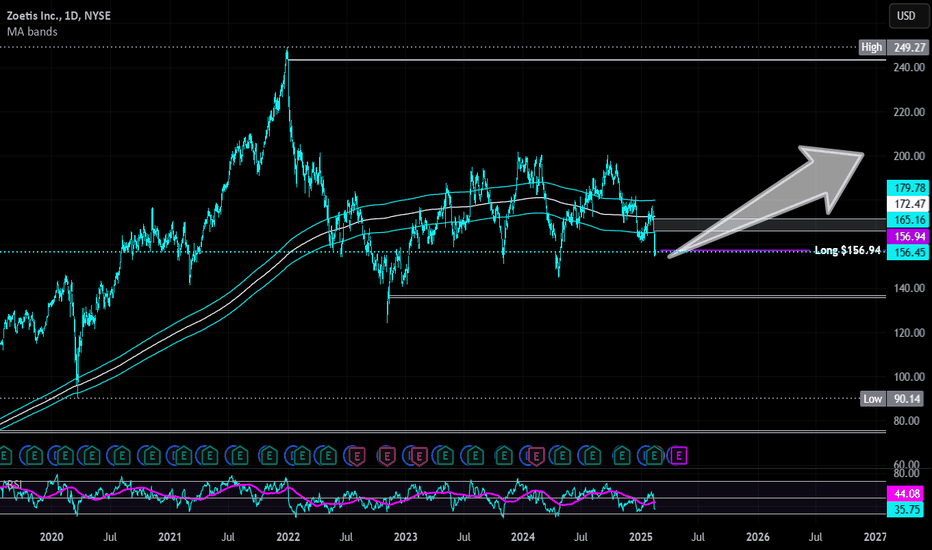
Task: Select the magenta long entry line
Action: (736, 250)
